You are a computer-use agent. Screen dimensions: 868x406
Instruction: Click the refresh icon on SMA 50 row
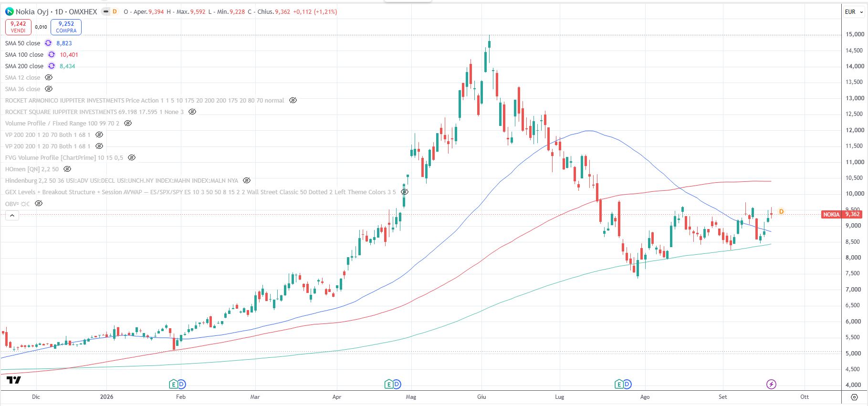pos(48,43)
